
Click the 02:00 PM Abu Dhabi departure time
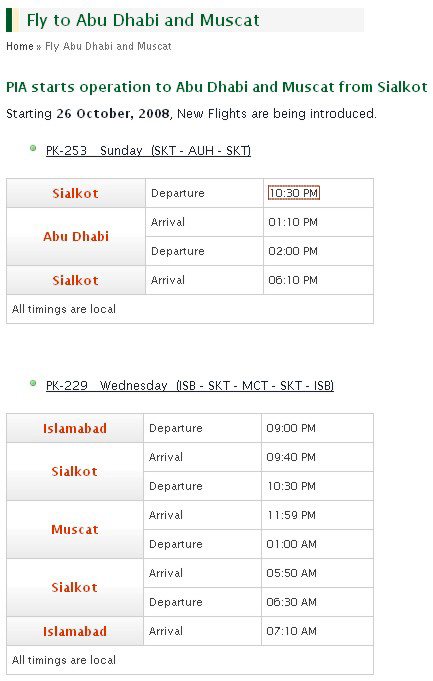tap(293, 251)
